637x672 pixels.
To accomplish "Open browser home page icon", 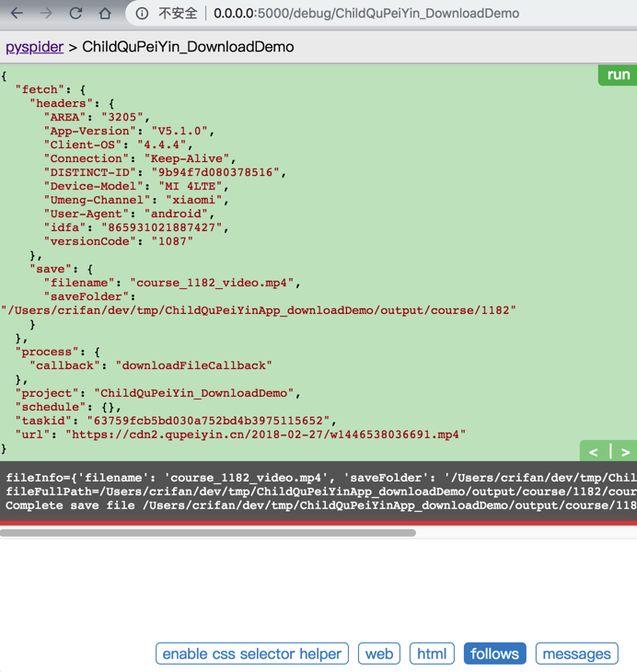I will [x=105, y=13].
